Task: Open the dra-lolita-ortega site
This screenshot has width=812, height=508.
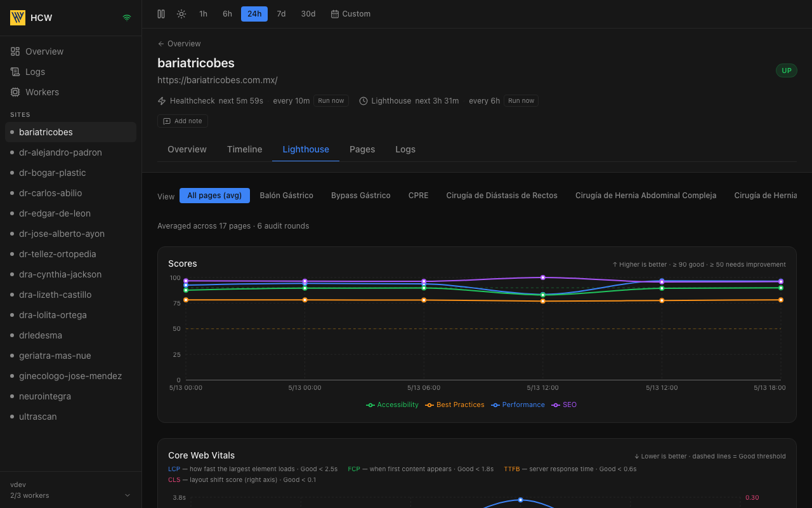Action: 70,315
